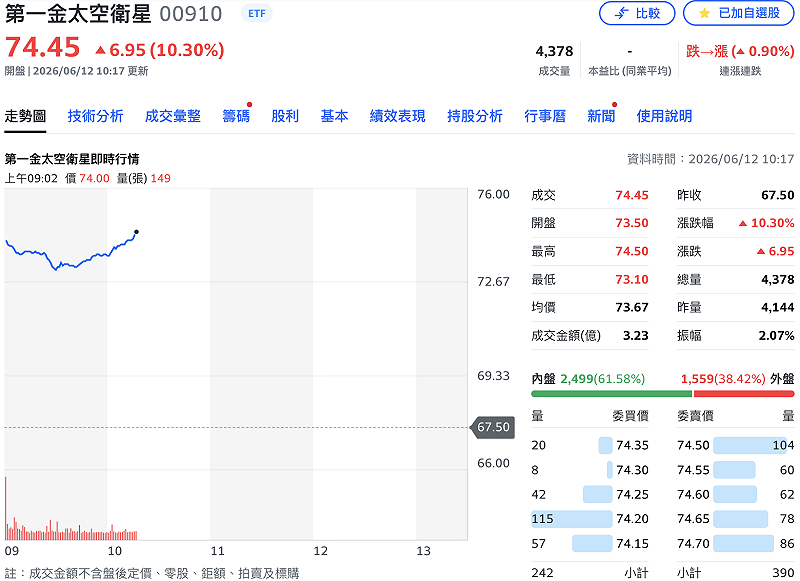Click the bid price 74.30 row
800x581 pixels.
[x=590, y=470]
